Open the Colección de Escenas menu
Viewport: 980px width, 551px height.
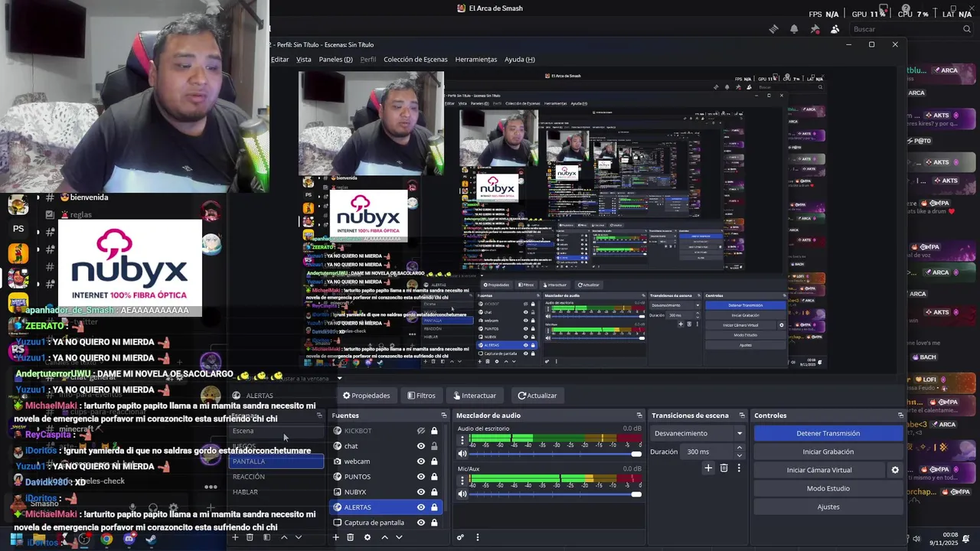click(x=416, y=60)
